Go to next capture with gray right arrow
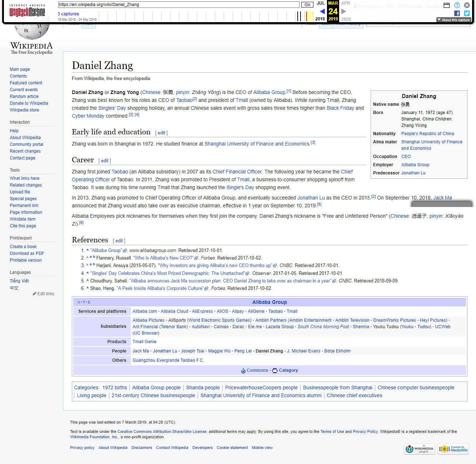The height and width of the screenshot is (464, 476). pyautogui.click(x=344, y=11)
